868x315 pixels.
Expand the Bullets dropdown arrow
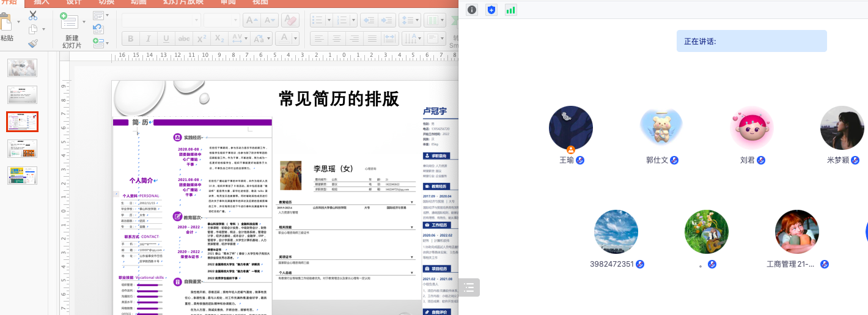(x=328, y=20)
